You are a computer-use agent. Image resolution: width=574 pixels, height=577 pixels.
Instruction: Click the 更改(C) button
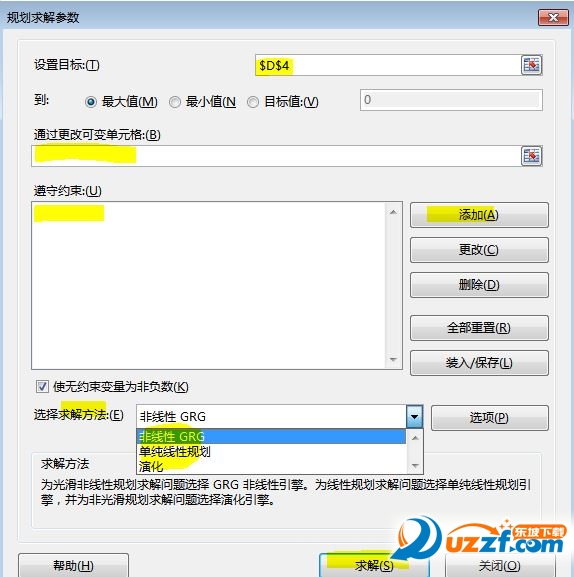[x=479, y=250]
